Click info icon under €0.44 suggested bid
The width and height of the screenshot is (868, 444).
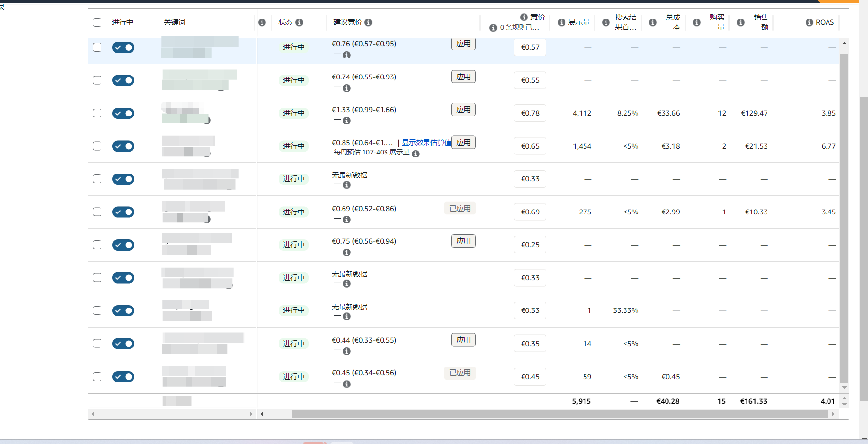[347, 351]
